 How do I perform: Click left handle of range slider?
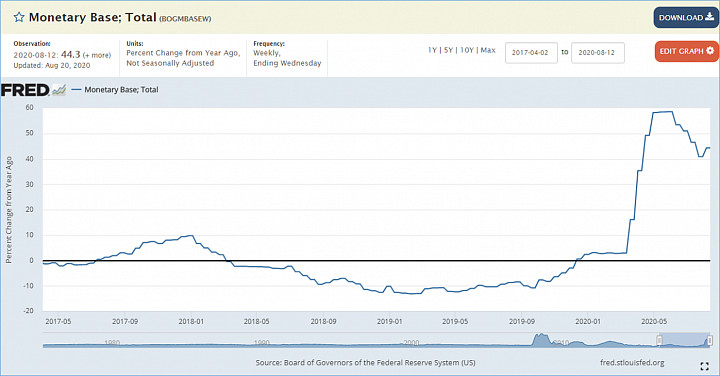659,340
